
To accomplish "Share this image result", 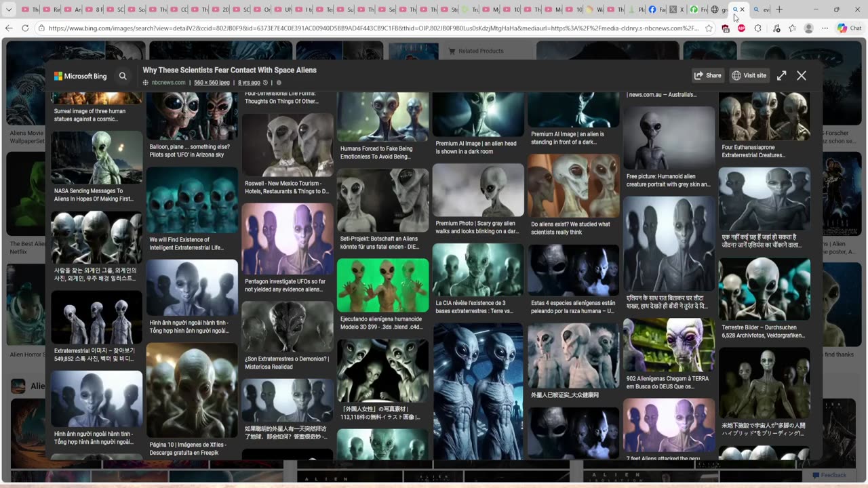I will click(707, 76).
